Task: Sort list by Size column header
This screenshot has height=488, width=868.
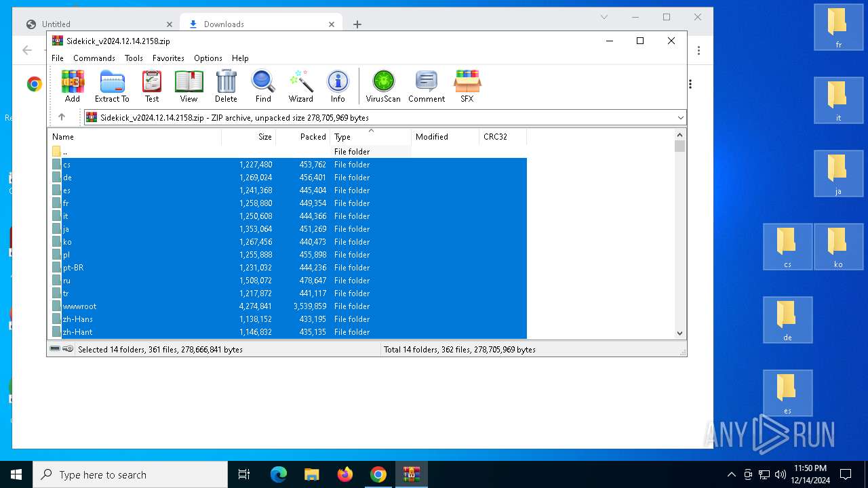Action: pos(248,137)
